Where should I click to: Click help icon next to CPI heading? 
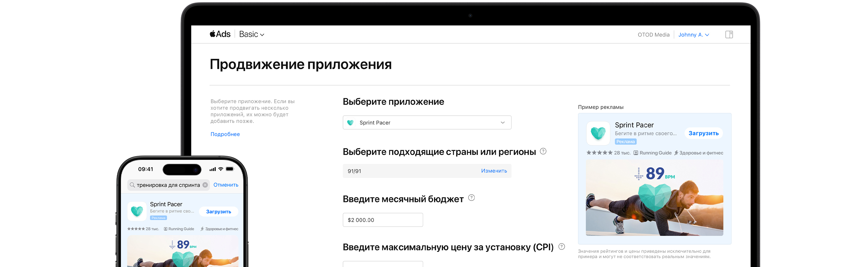coord(561,246)
